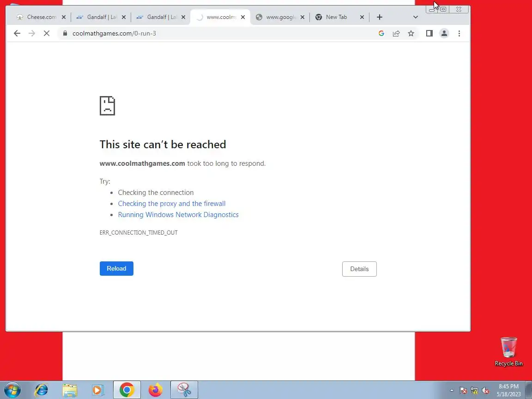Click the Show desktop strip by clock
532x399 pixels.
pyautogui.click(x=529, y=390)
